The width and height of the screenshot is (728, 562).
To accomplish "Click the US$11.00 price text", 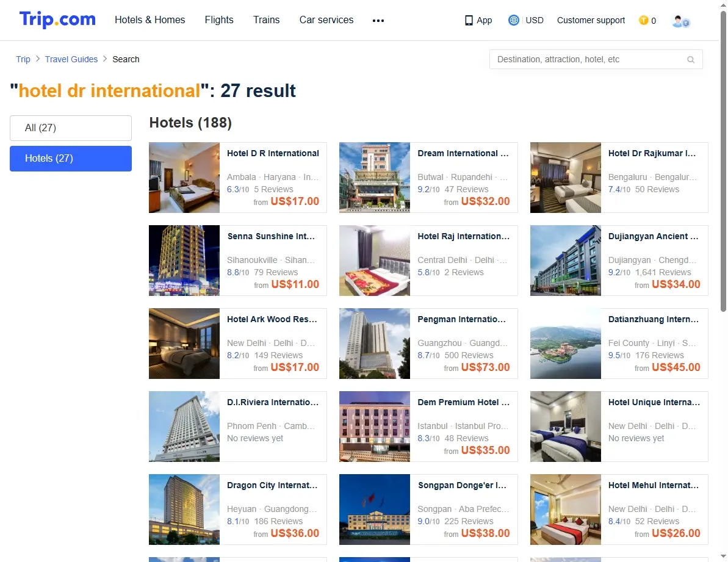I will (x=295, y=285).
